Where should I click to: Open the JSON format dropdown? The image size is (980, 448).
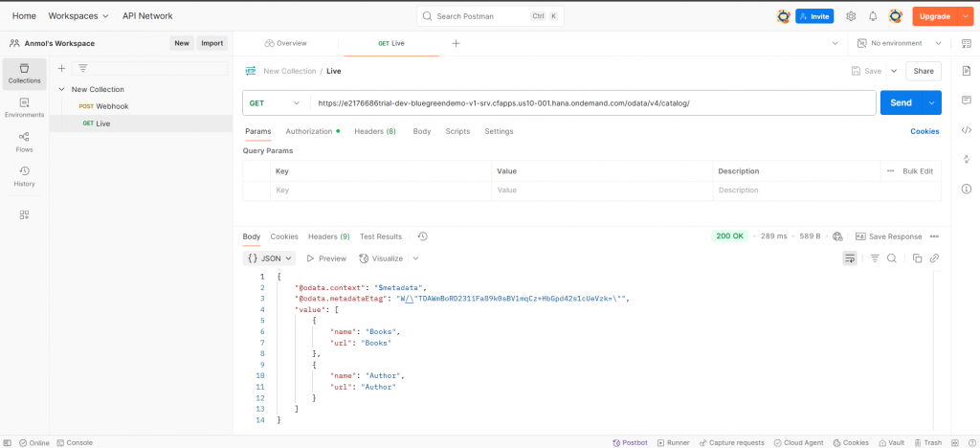[269, 258]
